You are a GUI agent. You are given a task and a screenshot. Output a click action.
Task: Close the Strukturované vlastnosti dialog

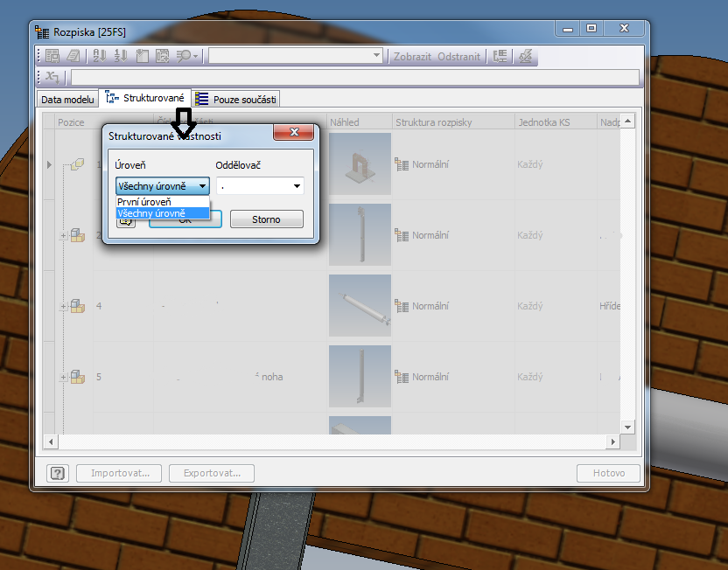(x=293, y=132)
